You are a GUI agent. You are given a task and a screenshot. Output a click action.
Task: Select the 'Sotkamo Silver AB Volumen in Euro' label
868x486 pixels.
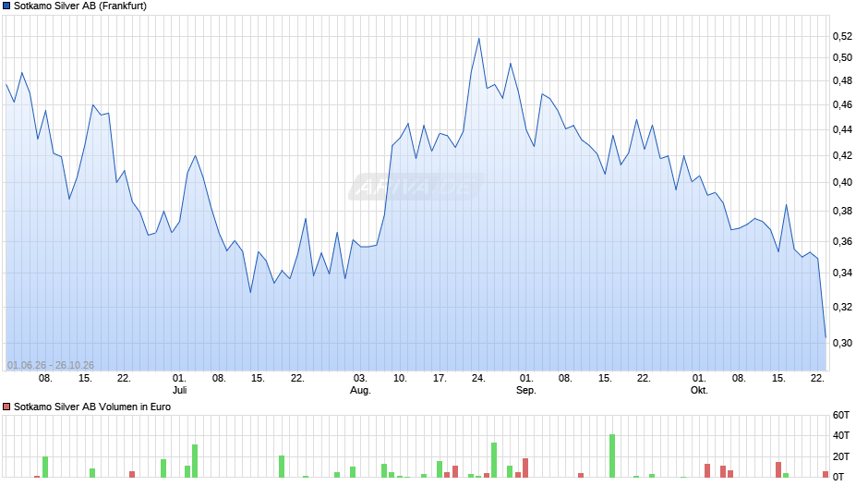[x=92, y=407]
